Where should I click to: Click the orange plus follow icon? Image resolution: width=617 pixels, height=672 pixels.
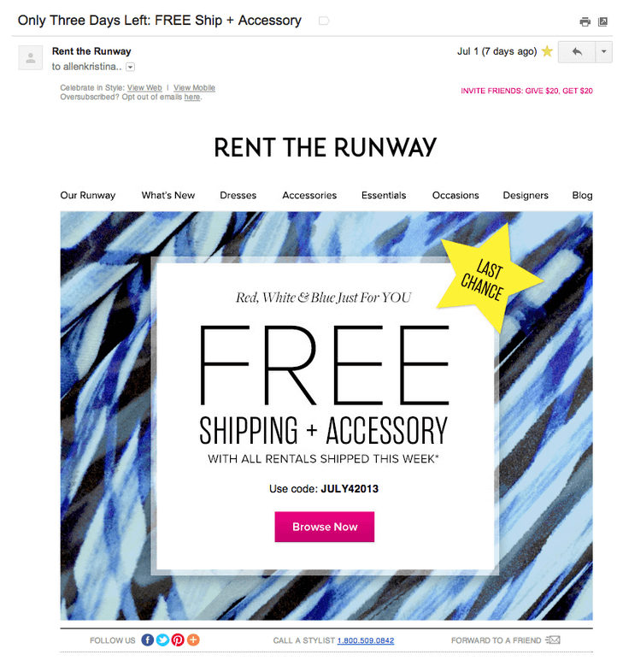click(193, 640)
